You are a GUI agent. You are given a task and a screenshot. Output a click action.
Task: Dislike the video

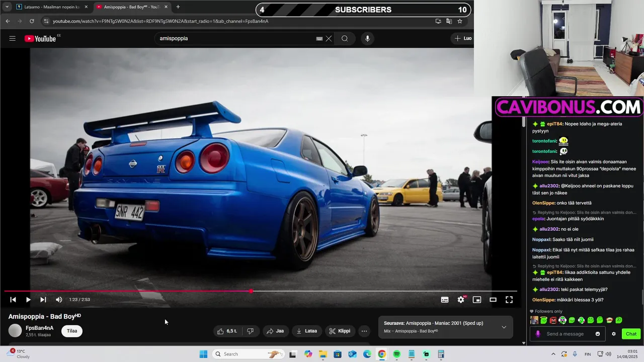coord(250,331)
